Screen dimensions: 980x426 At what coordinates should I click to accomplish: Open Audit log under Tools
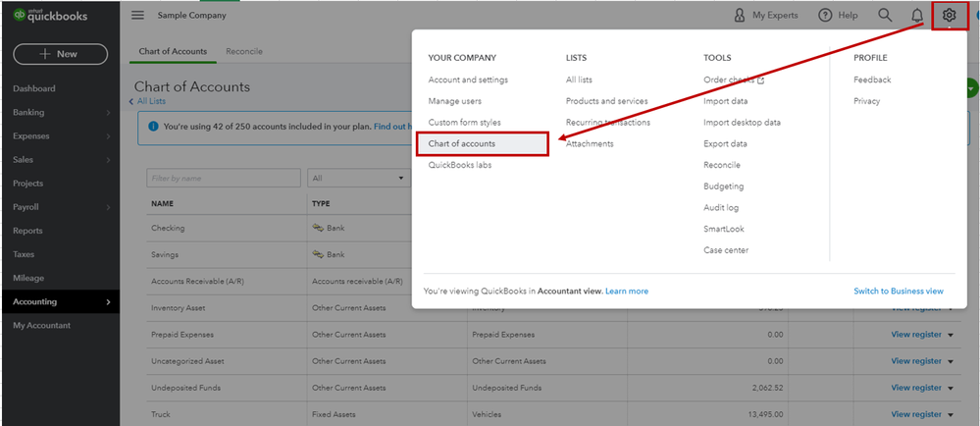pos(721,208)
